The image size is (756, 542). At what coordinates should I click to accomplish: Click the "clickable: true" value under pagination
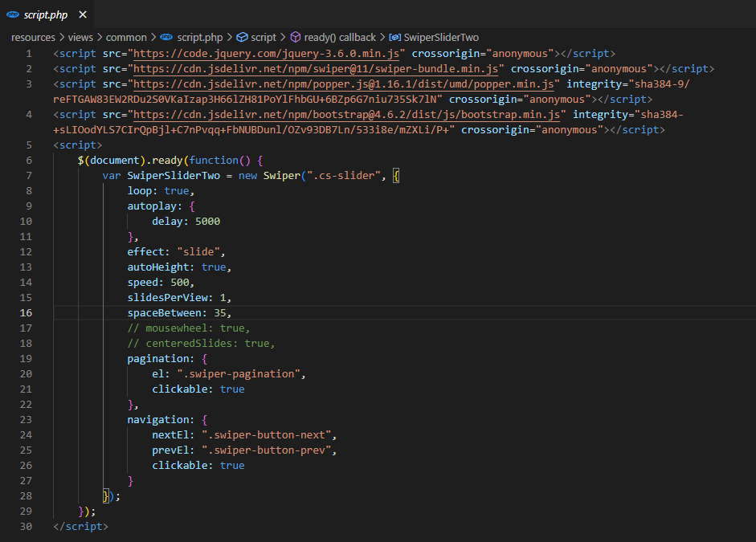(x=232, y=389)
